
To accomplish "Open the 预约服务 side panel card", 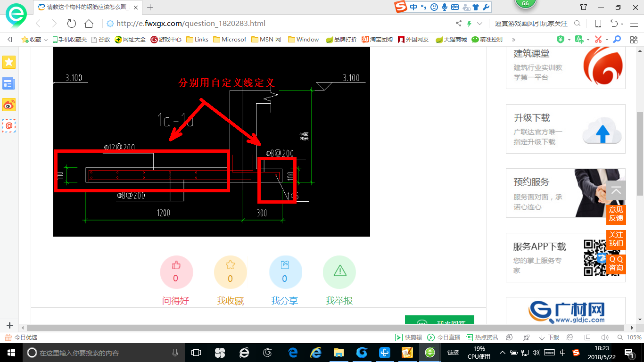I will [x=566, y=193].
